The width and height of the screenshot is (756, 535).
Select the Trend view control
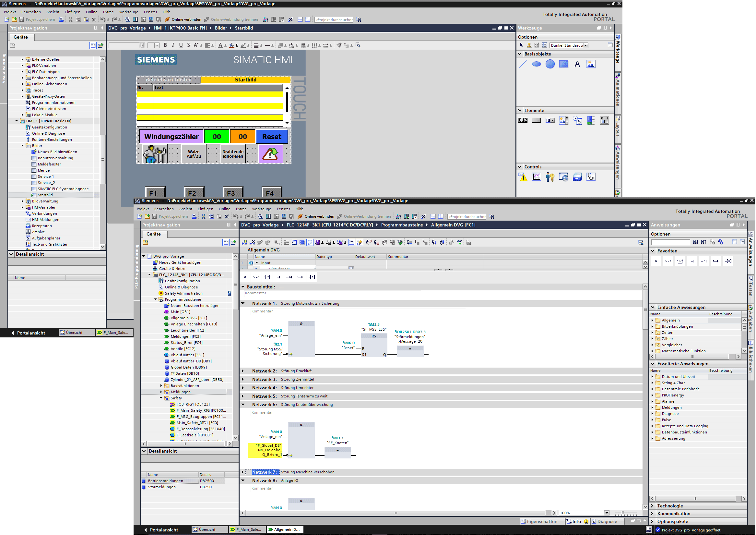[x=537, y=177]
